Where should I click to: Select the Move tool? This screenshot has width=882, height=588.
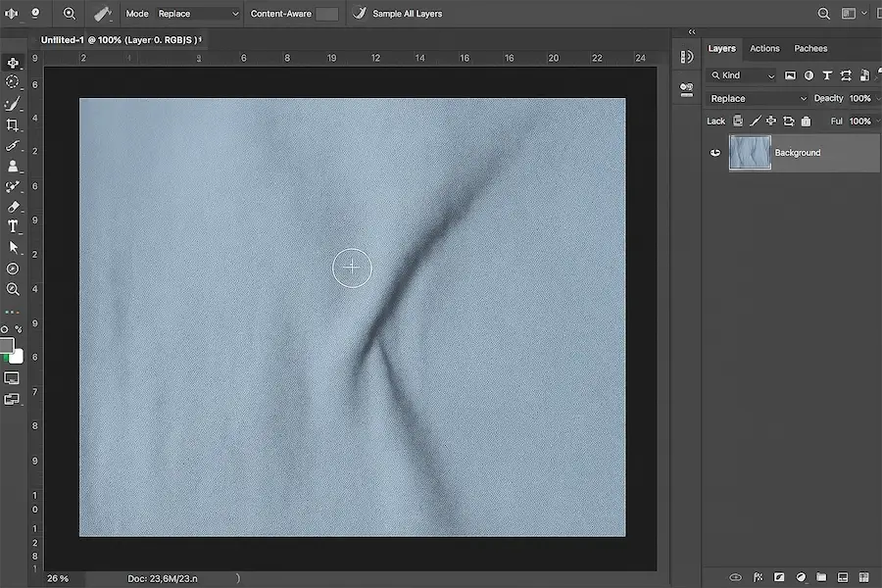13,63
